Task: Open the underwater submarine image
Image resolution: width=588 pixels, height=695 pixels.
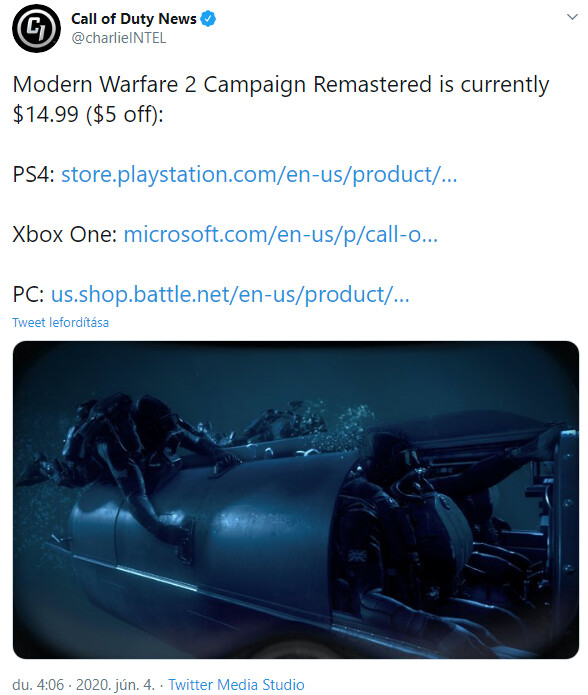Action: [x=296, y=500]
